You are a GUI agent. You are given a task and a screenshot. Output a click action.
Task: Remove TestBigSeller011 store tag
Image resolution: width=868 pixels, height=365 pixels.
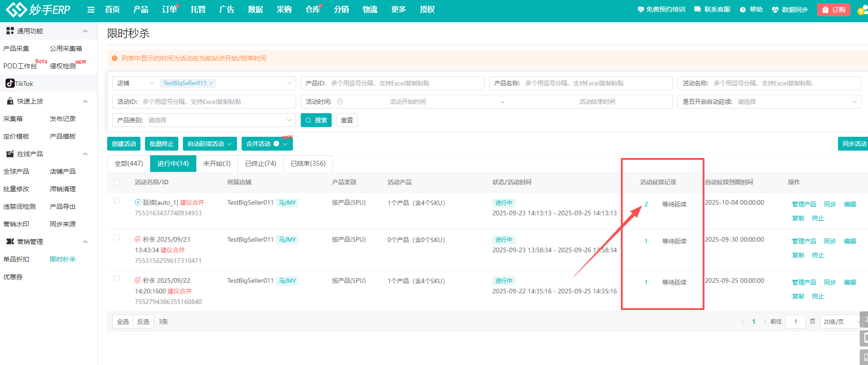211,83
